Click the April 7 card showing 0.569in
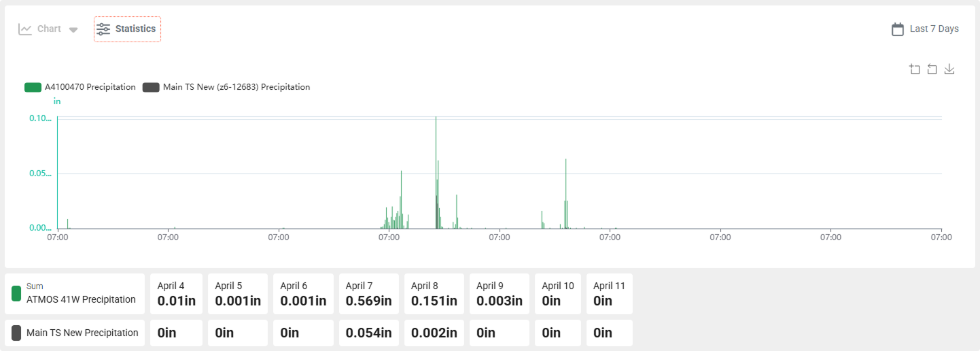980x351 pixels. (369, 294)
